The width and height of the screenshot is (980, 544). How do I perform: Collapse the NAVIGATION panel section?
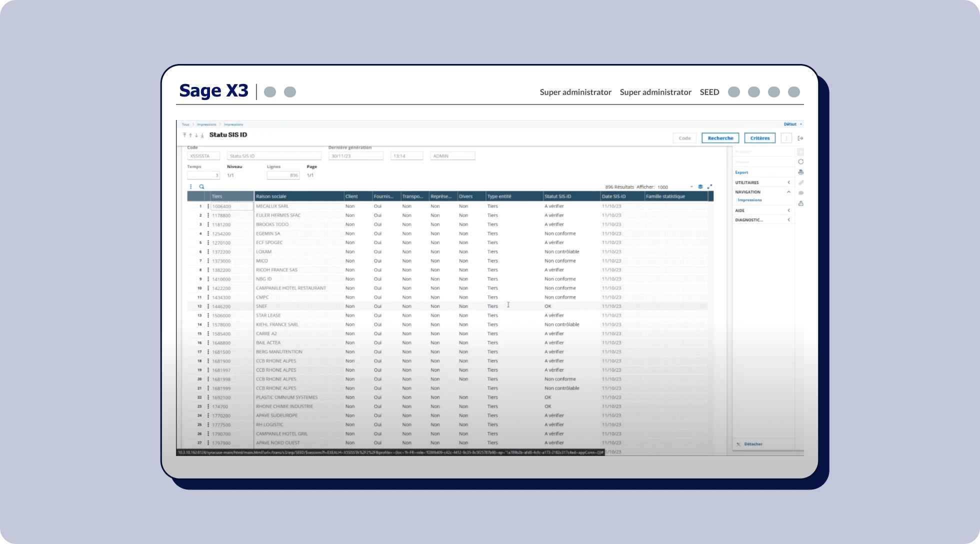[789, 192]
